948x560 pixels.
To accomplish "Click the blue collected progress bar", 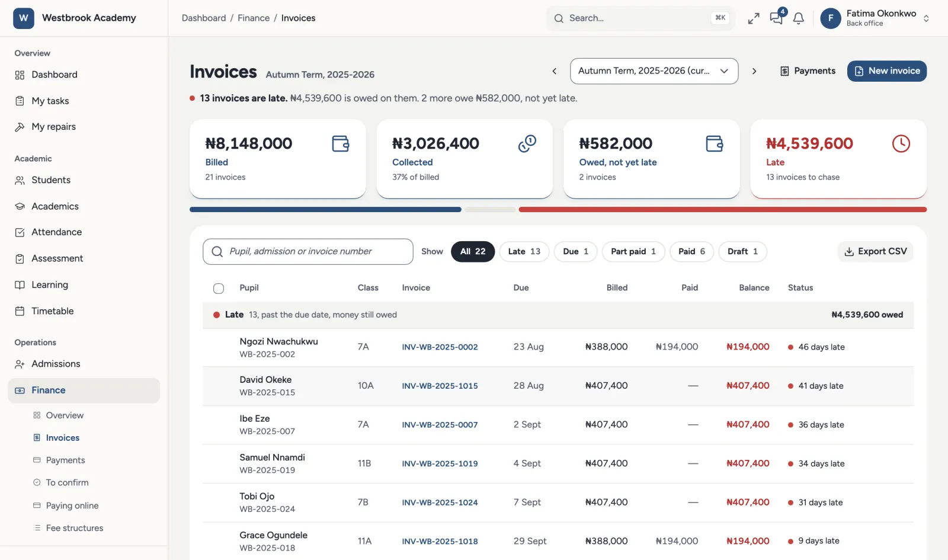I will 325,210.
